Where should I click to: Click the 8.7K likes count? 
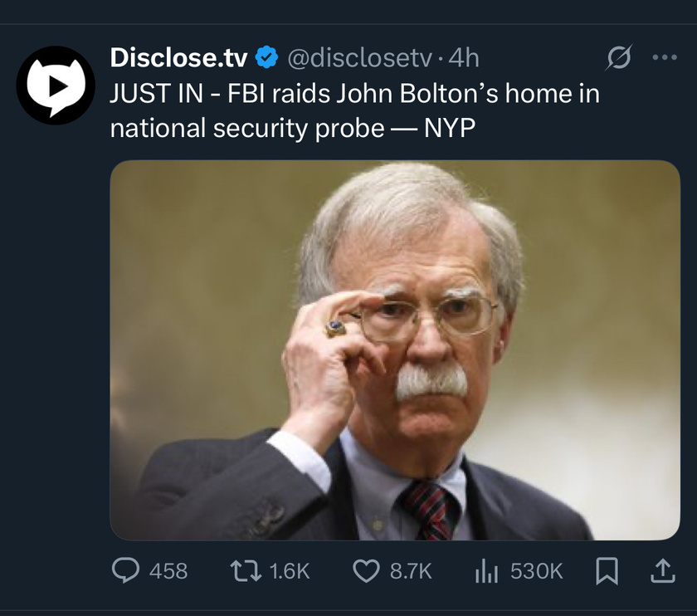[x=411, y=571]
